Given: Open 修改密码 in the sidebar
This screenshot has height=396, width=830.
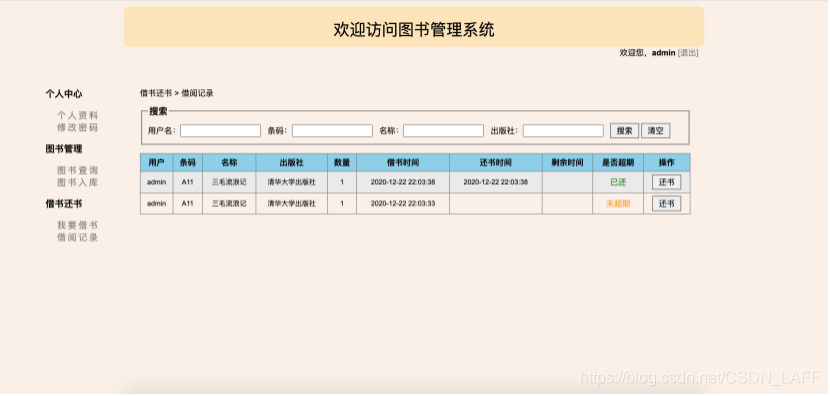Looking at the screenshot, I should [x=78, y=128].
